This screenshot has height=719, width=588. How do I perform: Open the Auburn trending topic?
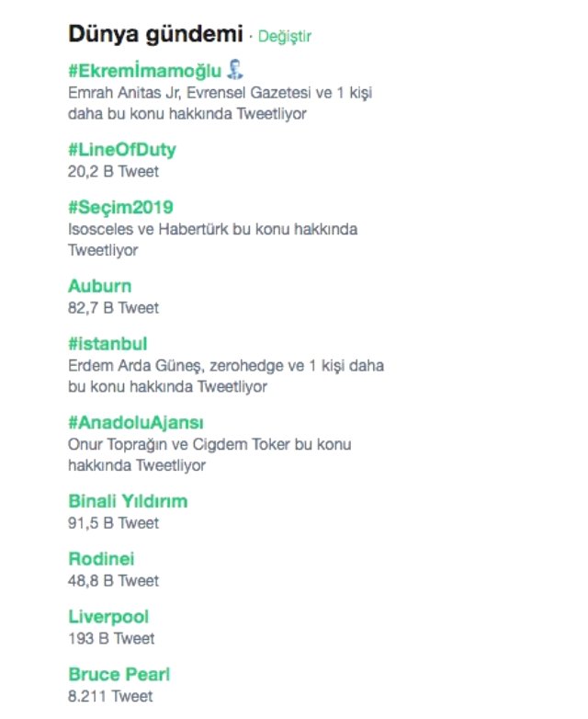pyautogui.click(x=99, y=286)
